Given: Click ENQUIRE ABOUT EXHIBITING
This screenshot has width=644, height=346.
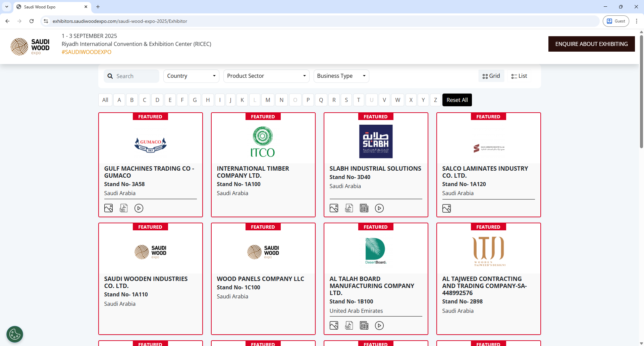Looking at the screenshot, I should pyautogui.click(x=591, y=44).
